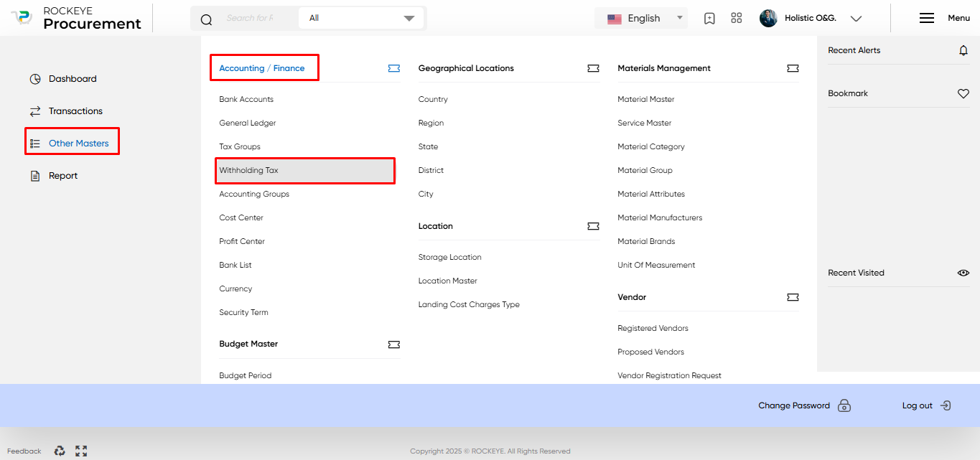Click the fullscreen icon in footer

(x=81, y=451)
